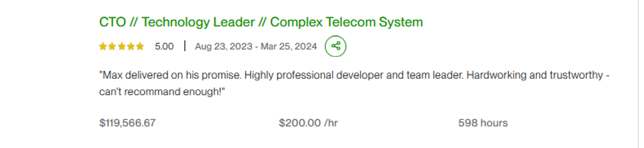Screen dimensions: 644x148
Task: Click the Mar 25, 2024 end date
Action: [288, 46]
